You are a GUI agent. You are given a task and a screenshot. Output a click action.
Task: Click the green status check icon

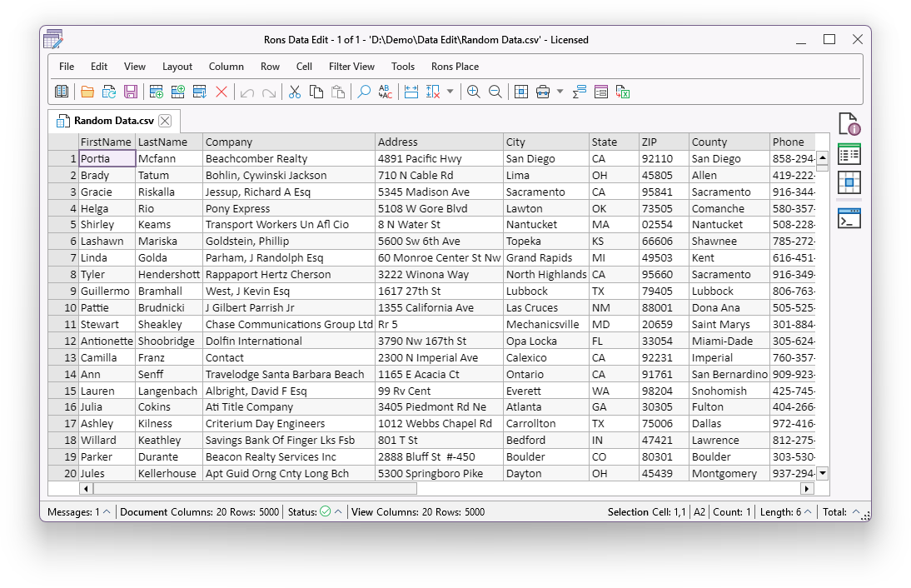pos(326,511)
